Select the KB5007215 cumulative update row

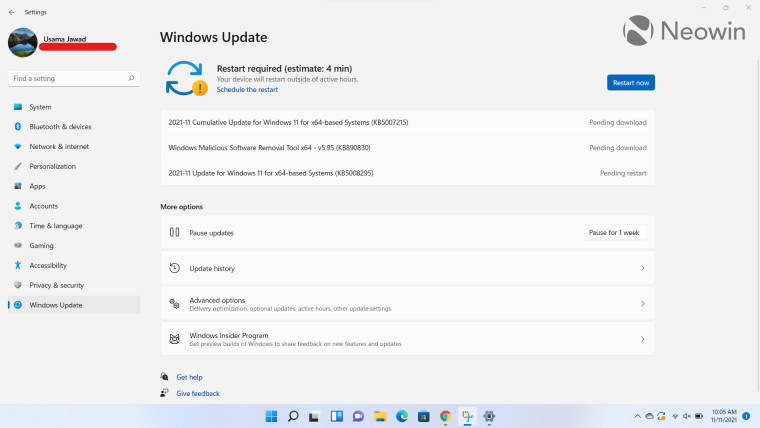click(407, 123)
